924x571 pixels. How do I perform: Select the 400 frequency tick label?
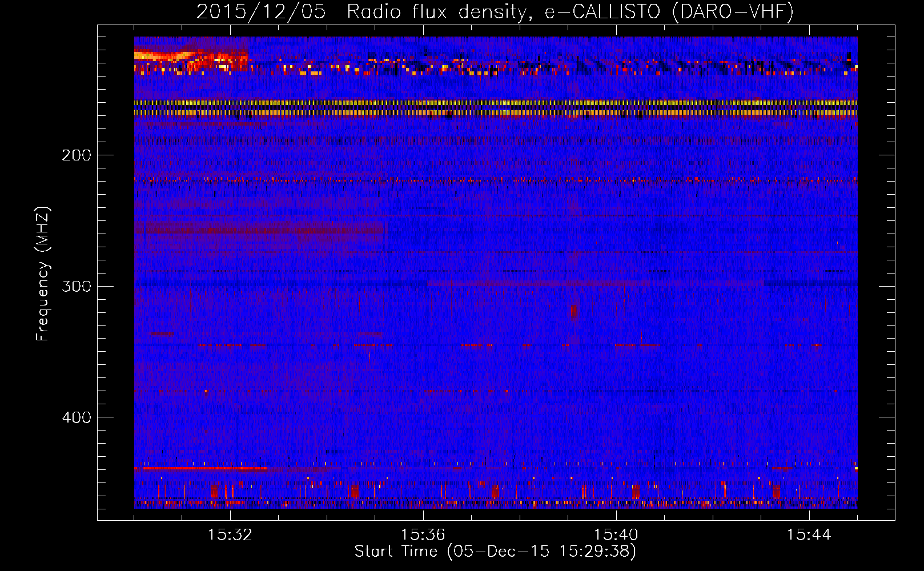pyautogui.click(x=77, y=417)
